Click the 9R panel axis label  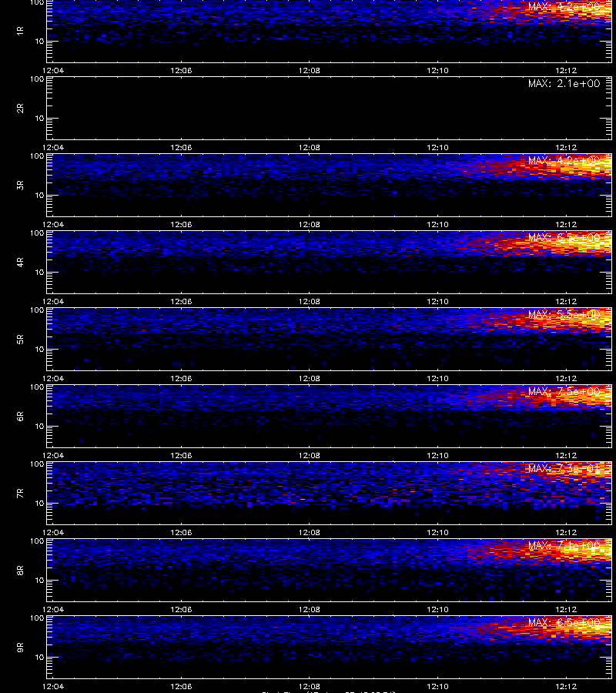20,647
